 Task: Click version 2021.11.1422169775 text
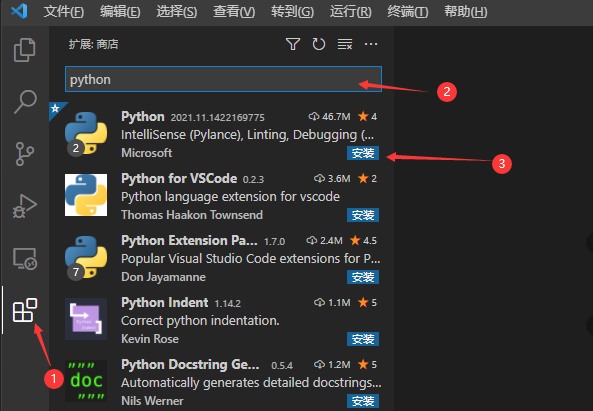tap(217, 118)
